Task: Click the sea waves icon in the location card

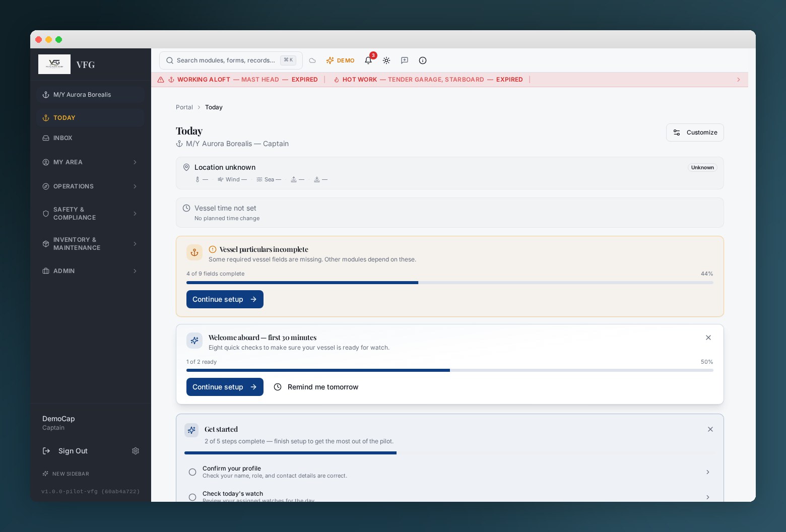Action: point(259,179)
